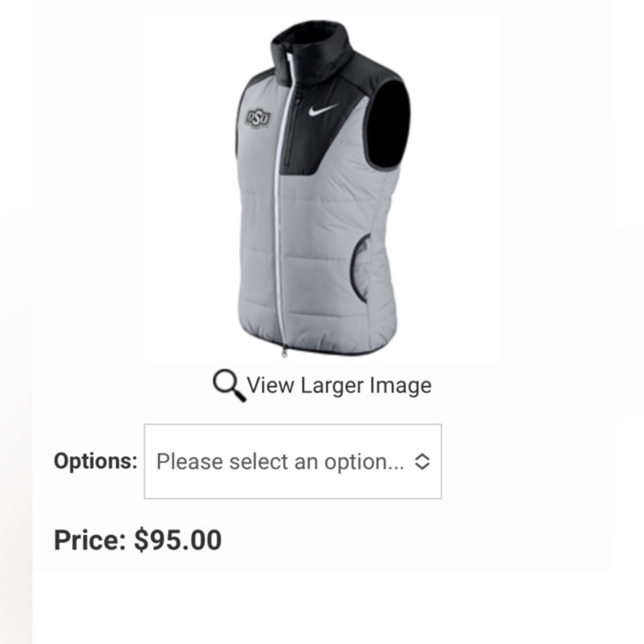This screenshot has width=644, height=644.
Task: Click the Options label text
Action: tap(95, 461)
